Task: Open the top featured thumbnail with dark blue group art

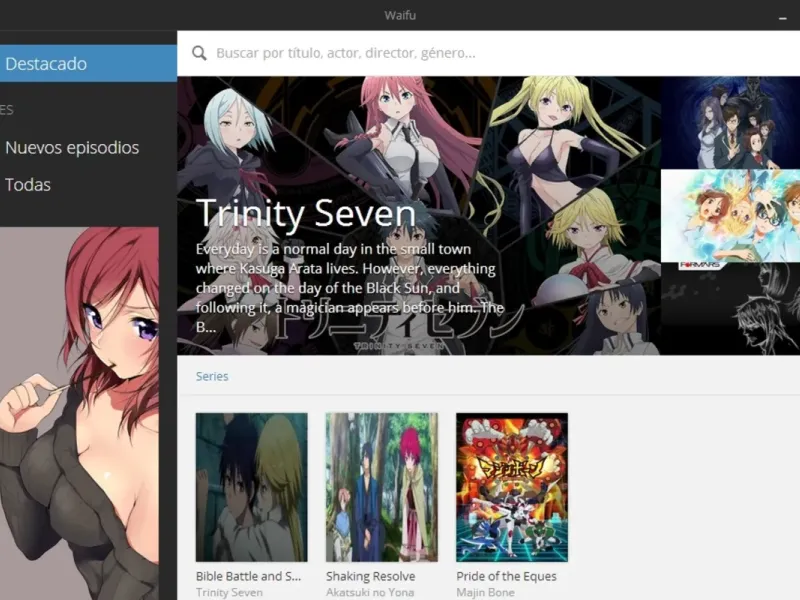Action: (x=731, y=122)
